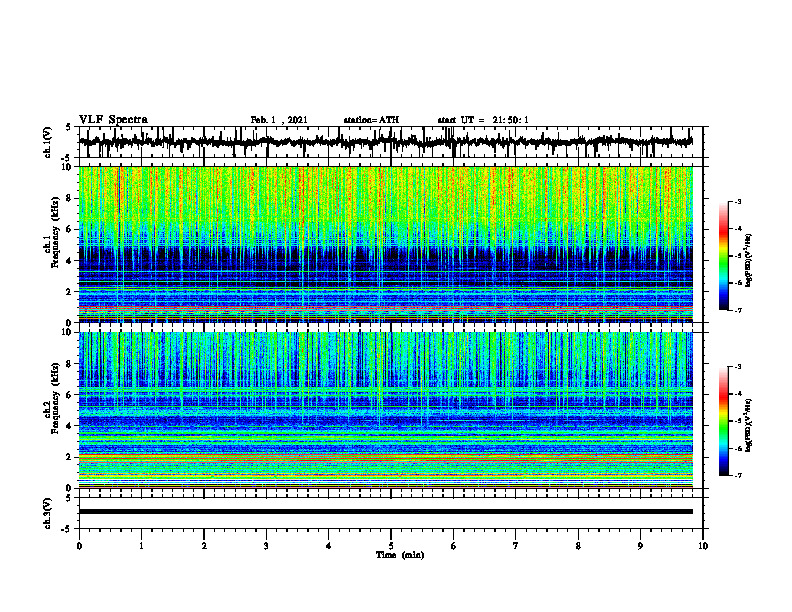Click the "-3" value on ch.1 color bar
Screen dimensions: 792x612
tap(738, 202)
